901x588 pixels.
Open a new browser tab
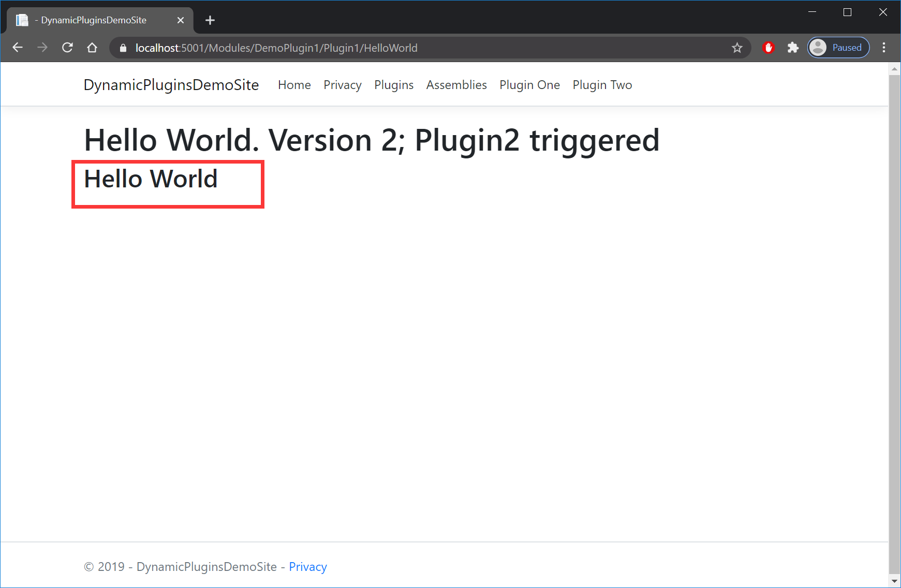coord(210,20)
